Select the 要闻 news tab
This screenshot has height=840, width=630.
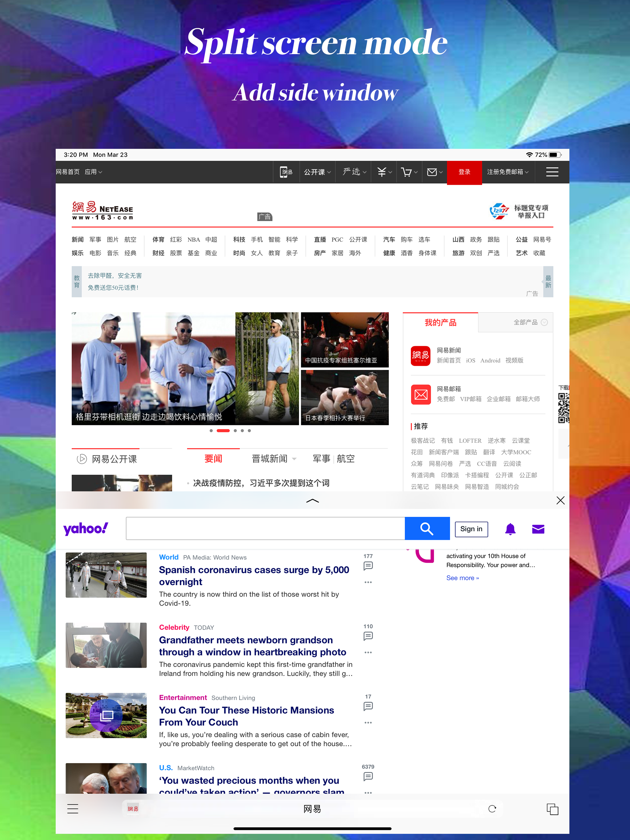213,459
